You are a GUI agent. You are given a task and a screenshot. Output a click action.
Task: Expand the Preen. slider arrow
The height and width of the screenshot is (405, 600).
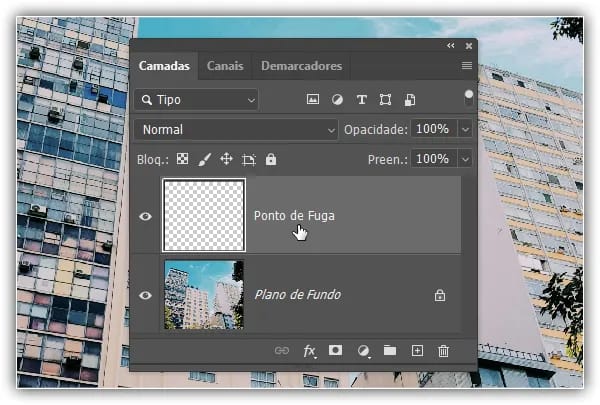(465, 159)
